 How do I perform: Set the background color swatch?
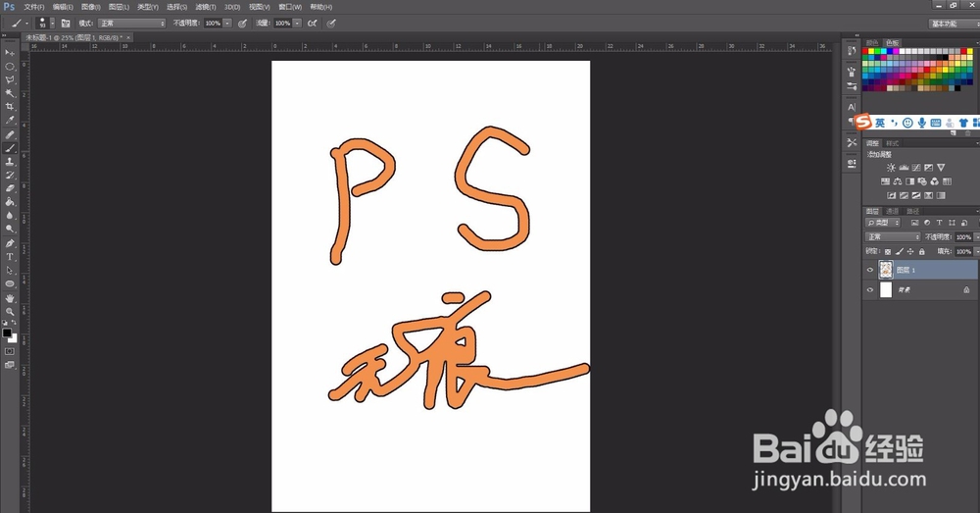coord(14,339)
